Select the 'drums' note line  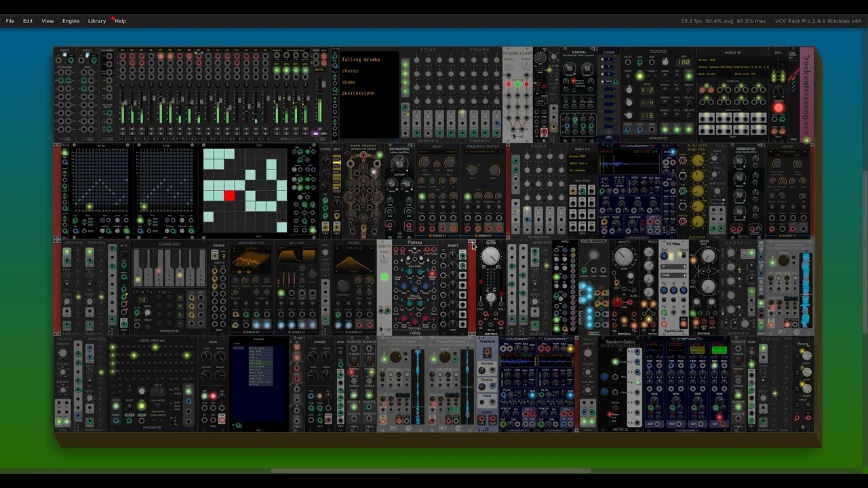[349, 82]
